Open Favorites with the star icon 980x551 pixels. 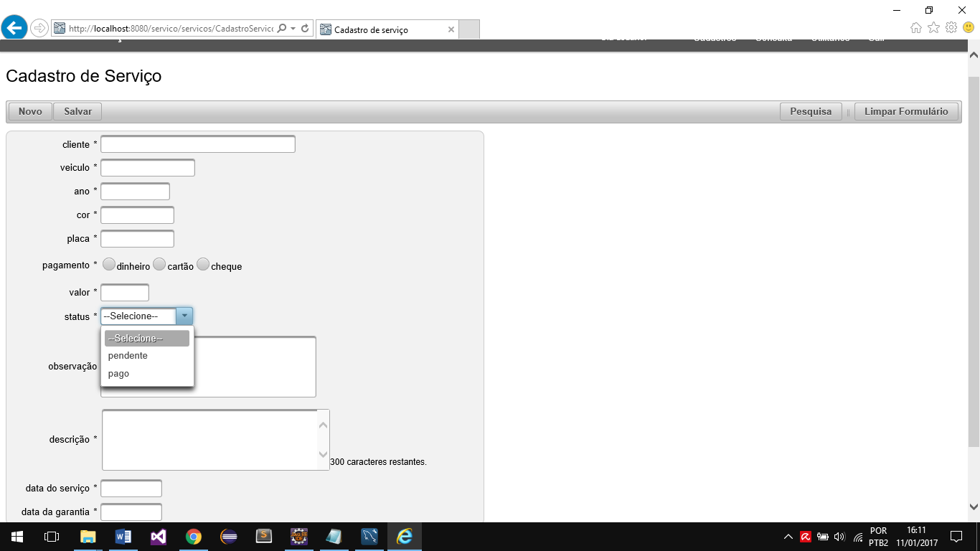(x=933, y=28)
